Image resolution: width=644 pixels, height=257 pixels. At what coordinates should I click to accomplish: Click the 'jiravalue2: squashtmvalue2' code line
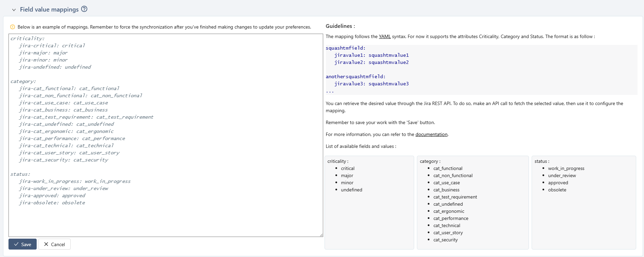[x=371, y=62]
